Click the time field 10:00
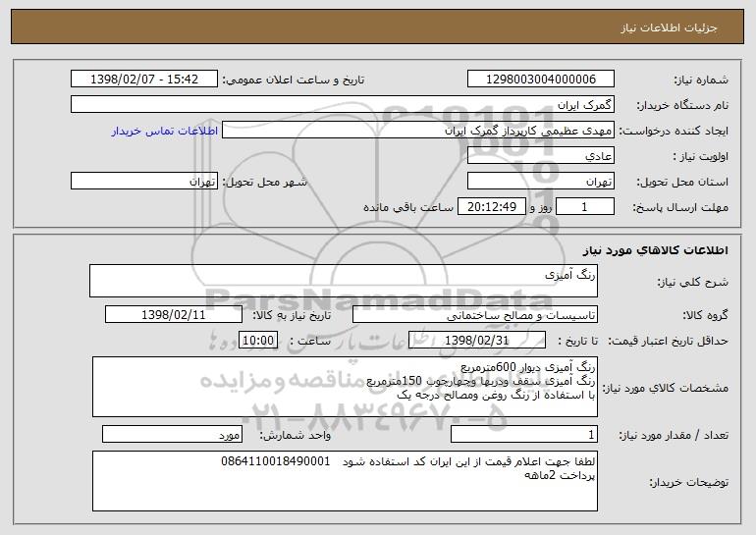Screen dimensions: 756x535 coord(258,340)
